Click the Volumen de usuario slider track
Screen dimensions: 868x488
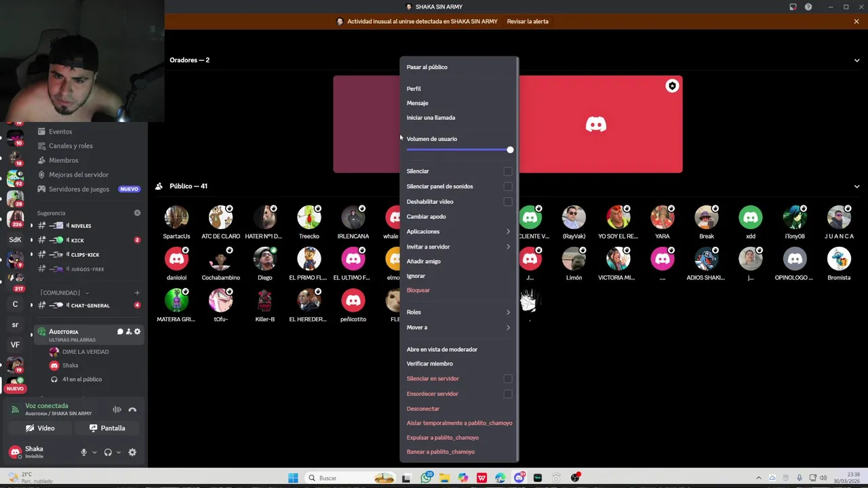pyautogui.click(x=458, y=150)
